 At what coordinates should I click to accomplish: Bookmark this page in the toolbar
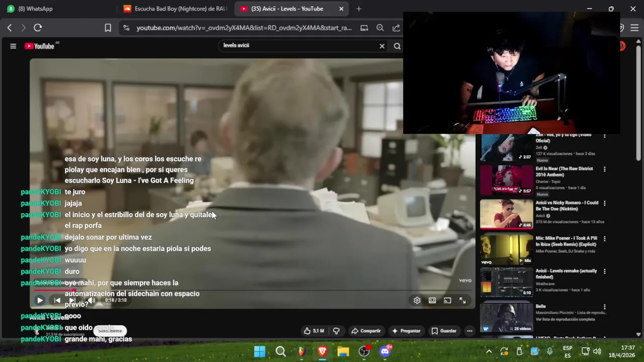(x=108, y=28)
